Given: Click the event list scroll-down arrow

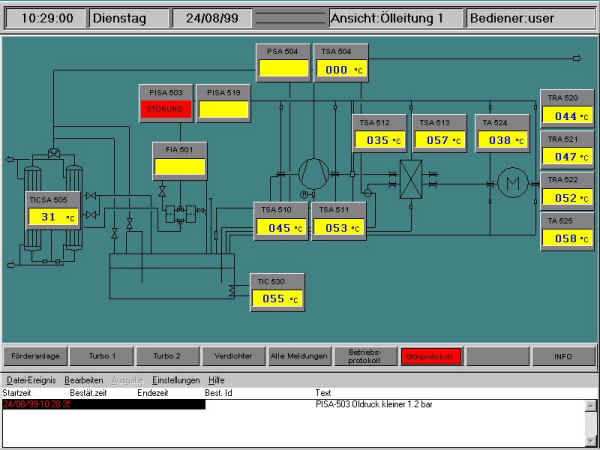Looking at the screenshot, I should [x=590, y=441].
